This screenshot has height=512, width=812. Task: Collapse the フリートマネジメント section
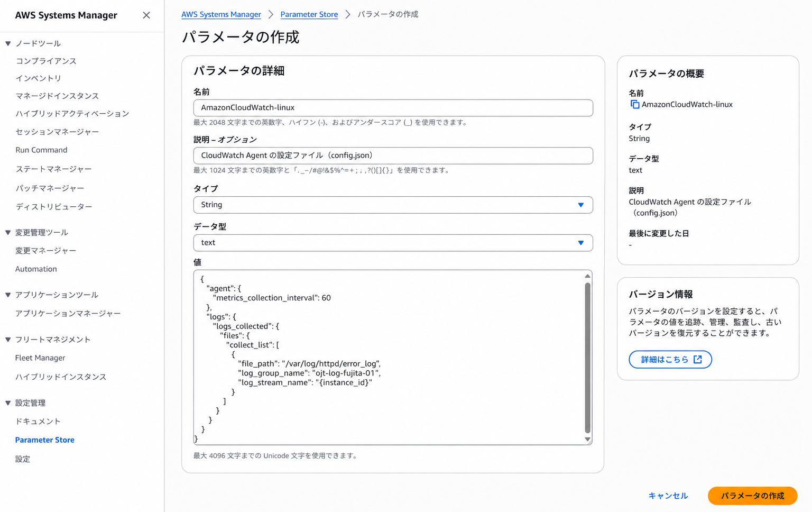click(x=8, y=340)
